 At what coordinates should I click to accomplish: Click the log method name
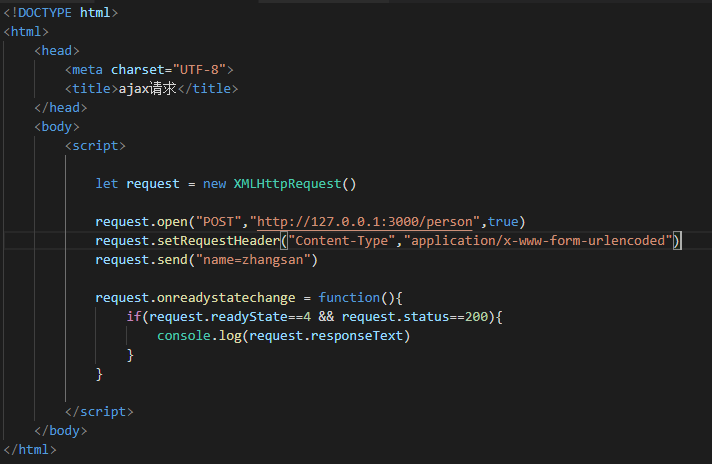click(230, 336)
